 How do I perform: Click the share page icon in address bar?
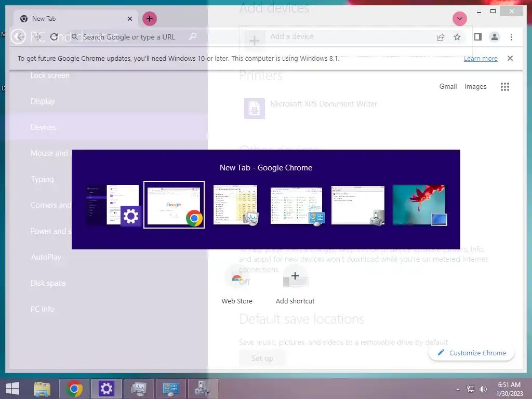click(441, 37)
